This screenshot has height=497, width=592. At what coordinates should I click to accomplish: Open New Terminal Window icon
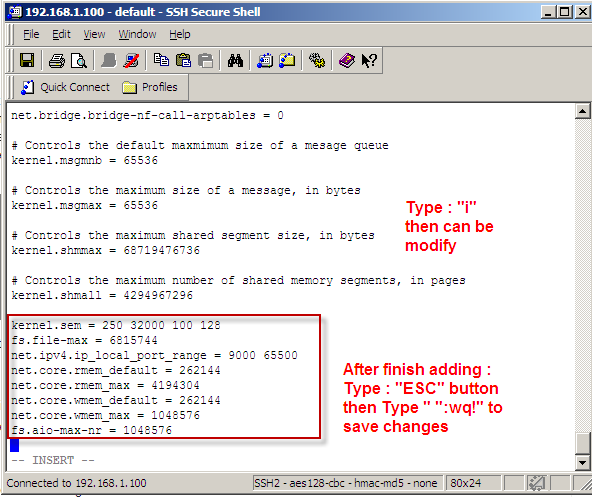click(x=265, y=60)
